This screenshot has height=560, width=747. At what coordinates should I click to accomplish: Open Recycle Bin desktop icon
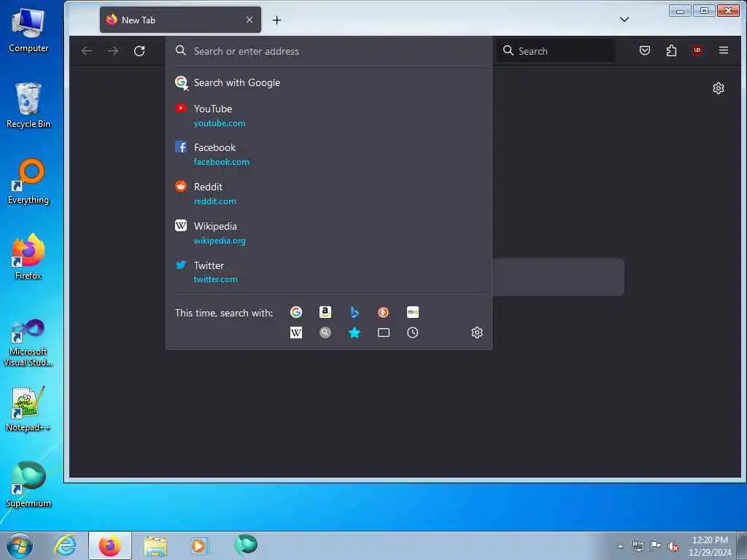pyautogui.click(x=28, y=105)
